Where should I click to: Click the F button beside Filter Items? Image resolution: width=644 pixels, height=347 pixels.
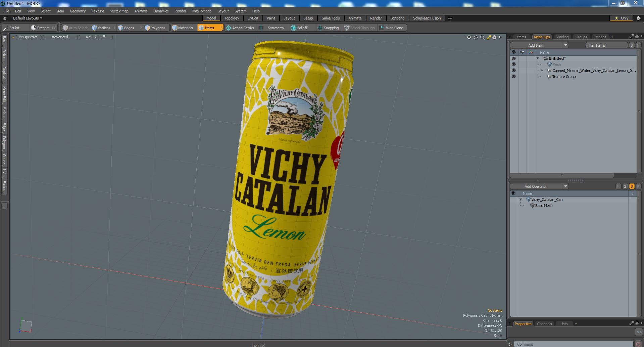tap(638, 45)
